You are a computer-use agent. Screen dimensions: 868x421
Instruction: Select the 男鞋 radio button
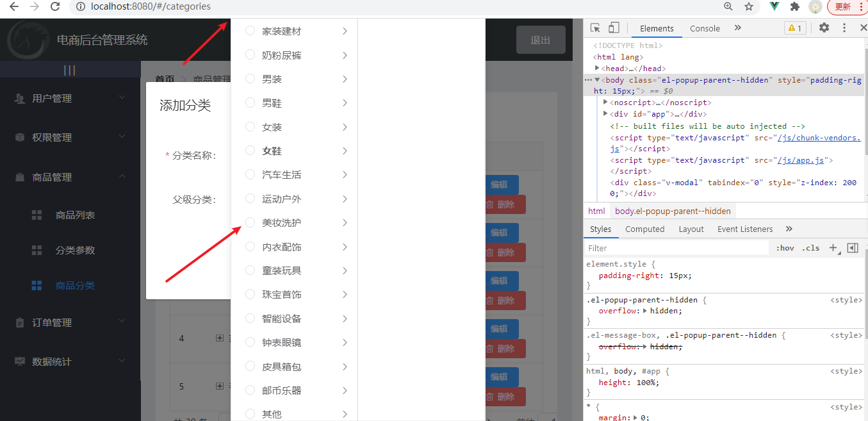click(250, 103)
